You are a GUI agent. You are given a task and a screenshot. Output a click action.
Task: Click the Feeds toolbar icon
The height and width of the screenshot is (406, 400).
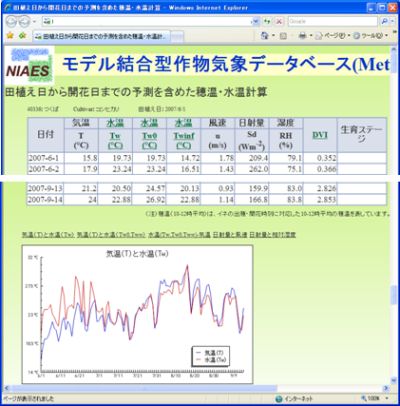283,36
